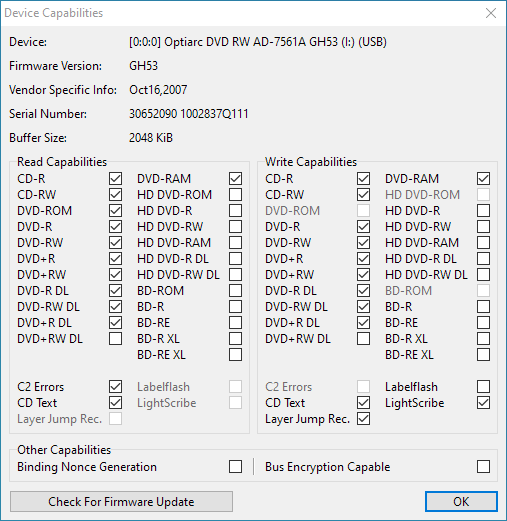Toggle the Write DVD+RW checkbox

(363, 275)
